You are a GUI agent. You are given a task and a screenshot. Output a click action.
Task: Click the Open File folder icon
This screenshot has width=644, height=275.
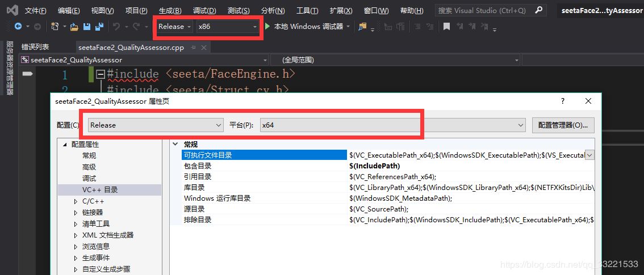[x=74, y=27]
